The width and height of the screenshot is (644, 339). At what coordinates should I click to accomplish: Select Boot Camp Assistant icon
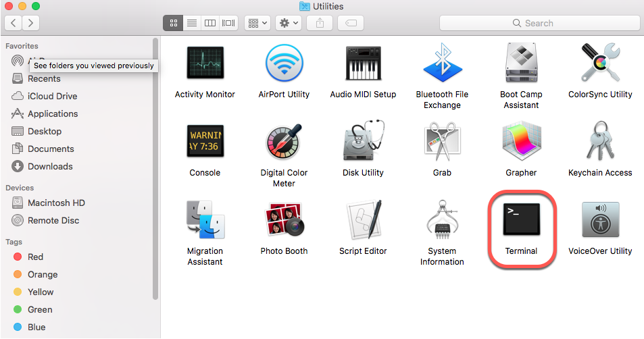521,63
